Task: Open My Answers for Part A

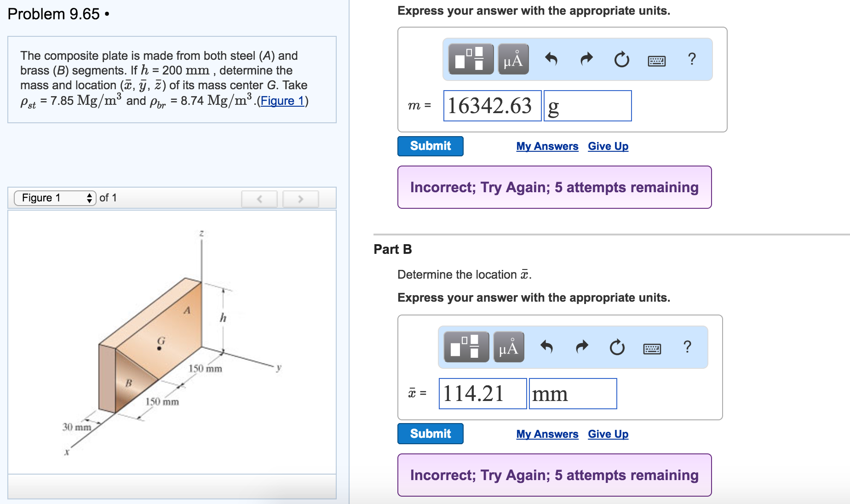Action: point(547,146)
